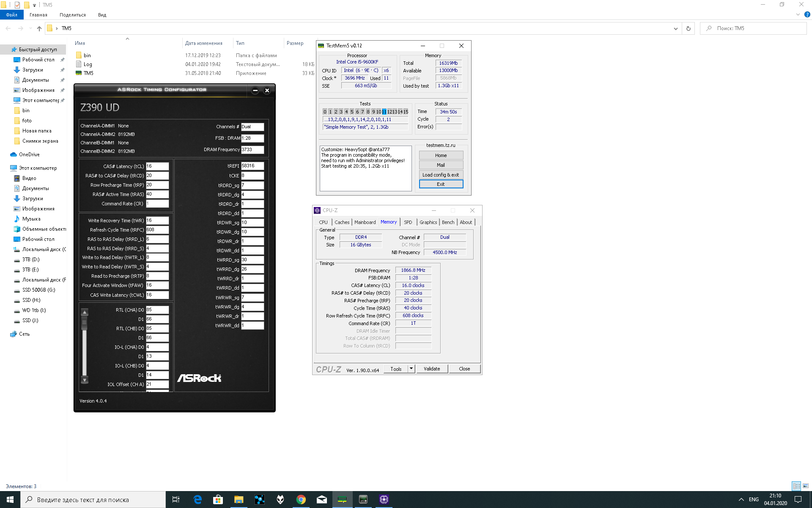Expand the Explorer ribbon chevron
Screen dimensions: 812x508
(x=798, y=14)
